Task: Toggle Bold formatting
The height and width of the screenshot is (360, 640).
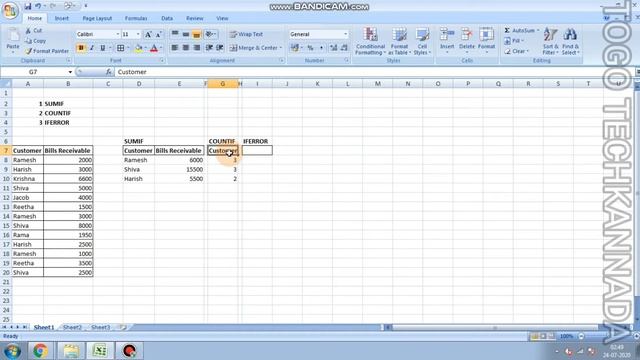Action: (81, 48)
